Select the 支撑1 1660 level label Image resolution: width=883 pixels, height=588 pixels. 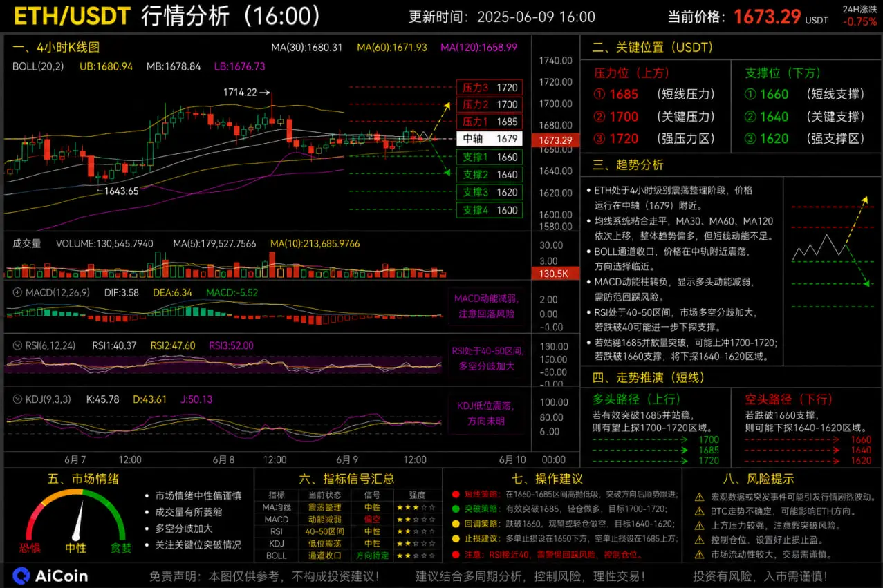(x=490, y=158)
